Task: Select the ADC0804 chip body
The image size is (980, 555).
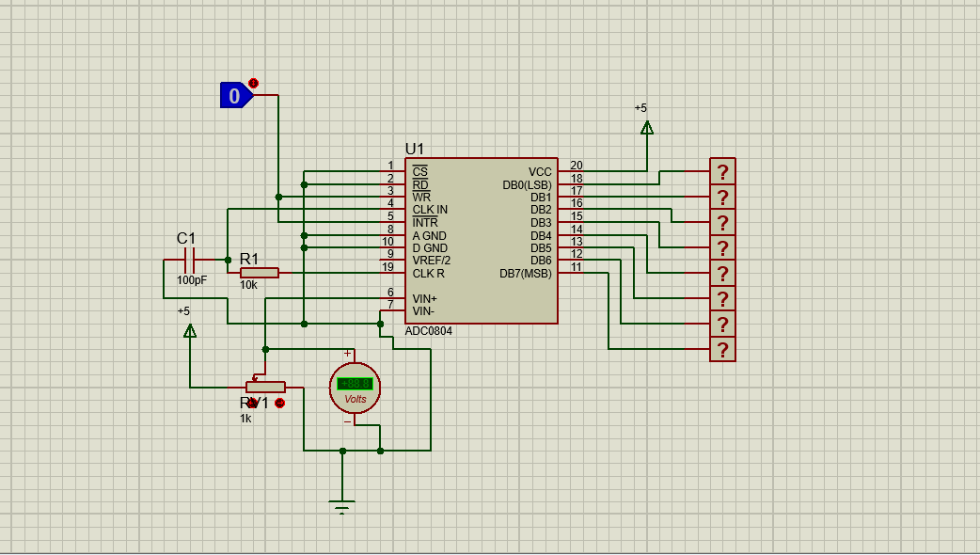Action: 482,241
